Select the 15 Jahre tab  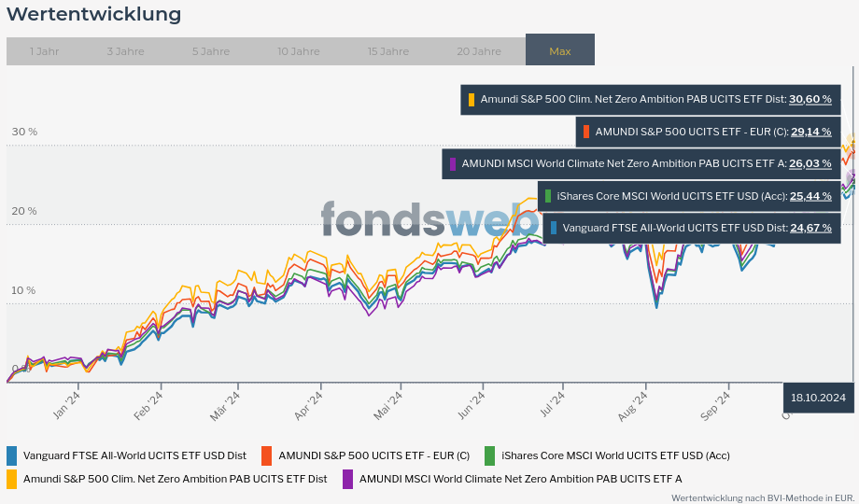click(x=387, y=51)
